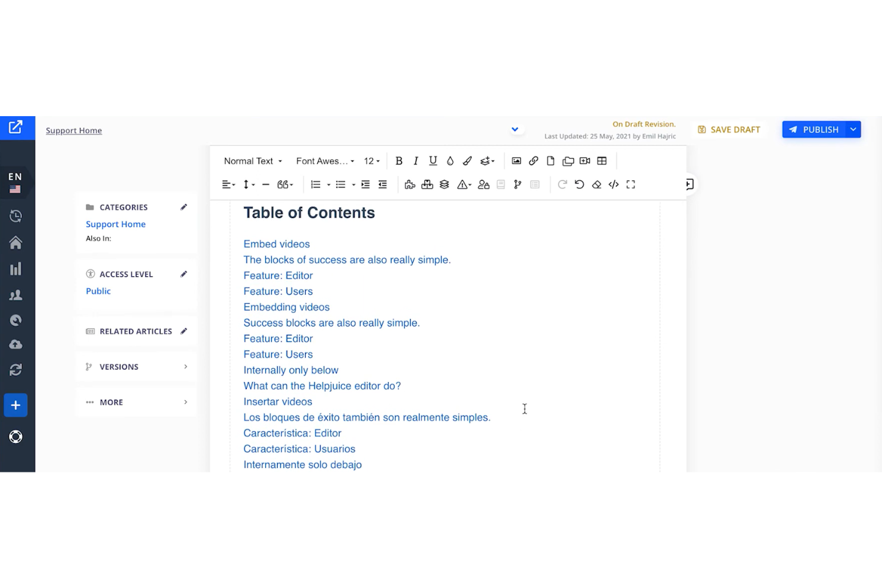
Task: Expand the VERSIONS panel
Action: (x=136, y=366)
